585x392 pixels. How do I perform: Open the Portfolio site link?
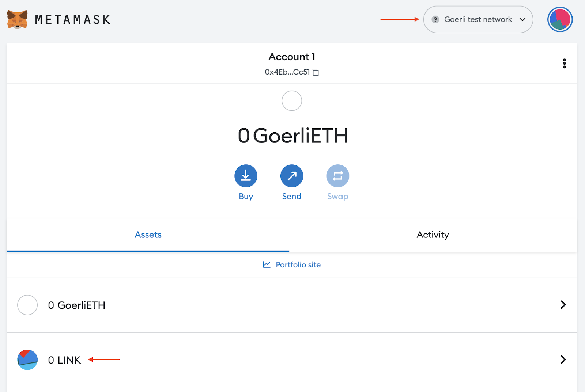[x=298, y=264]
